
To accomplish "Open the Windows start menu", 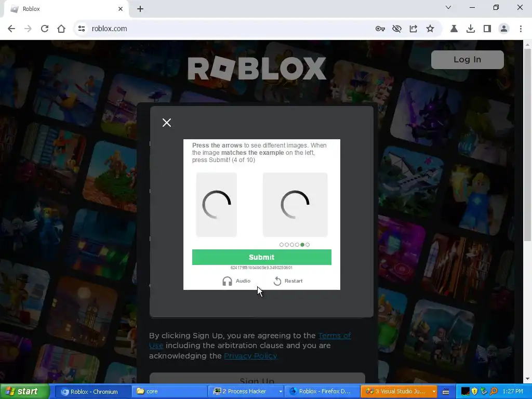I will pyautogui.click(x=24, y=392).
